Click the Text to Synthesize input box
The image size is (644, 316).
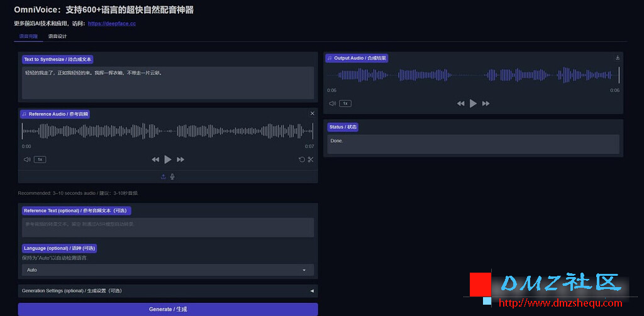pos(167,83)
